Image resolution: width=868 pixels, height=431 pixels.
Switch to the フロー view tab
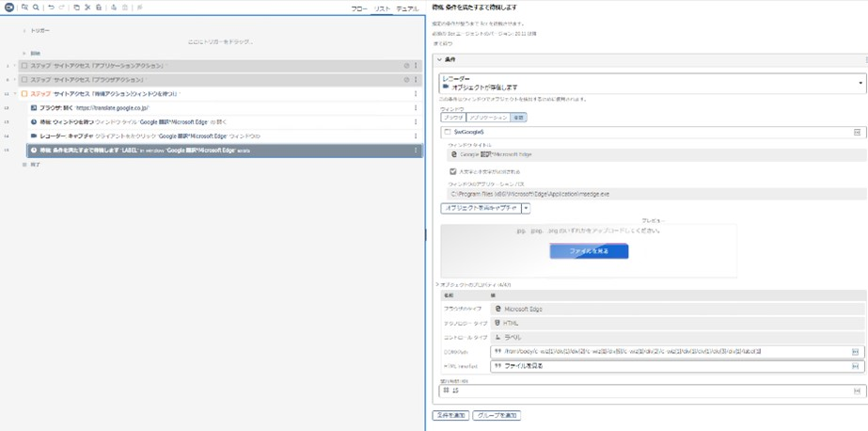[359, 8]
